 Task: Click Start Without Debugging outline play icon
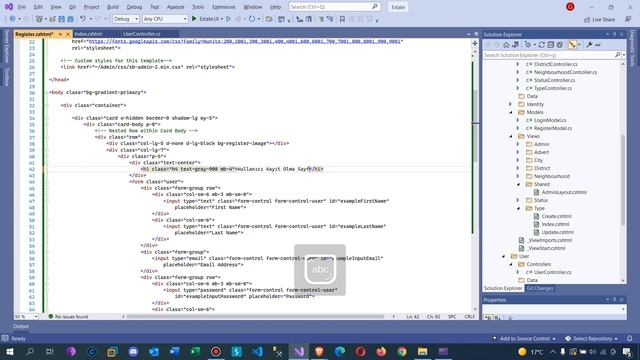229,19
